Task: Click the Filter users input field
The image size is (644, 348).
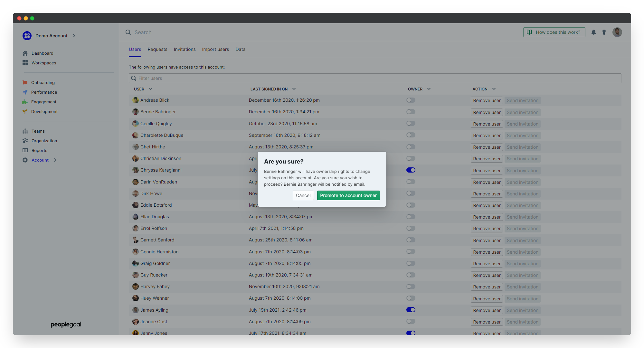Action: 375,78
